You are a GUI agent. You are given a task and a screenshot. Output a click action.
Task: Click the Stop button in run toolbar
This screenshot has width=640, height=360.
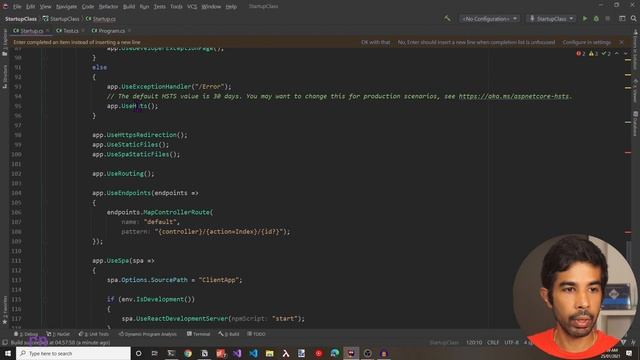click(x=607, y=18)
